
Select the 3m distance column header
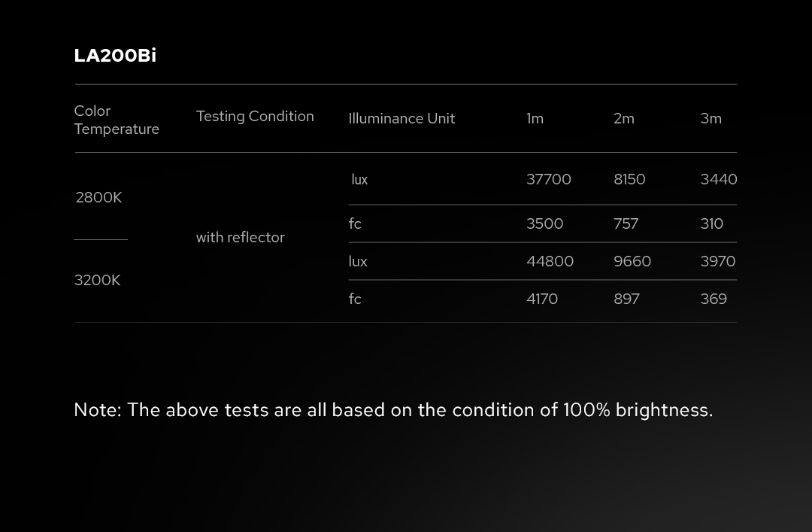[x=710, y=118]
